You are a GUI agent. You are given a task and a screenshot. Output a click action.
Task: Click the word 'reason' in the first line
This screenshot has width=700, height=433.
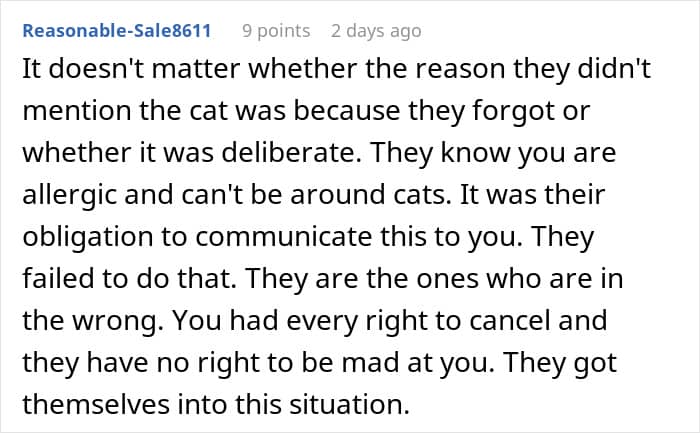pyautogui.click(x=454, y=70)
